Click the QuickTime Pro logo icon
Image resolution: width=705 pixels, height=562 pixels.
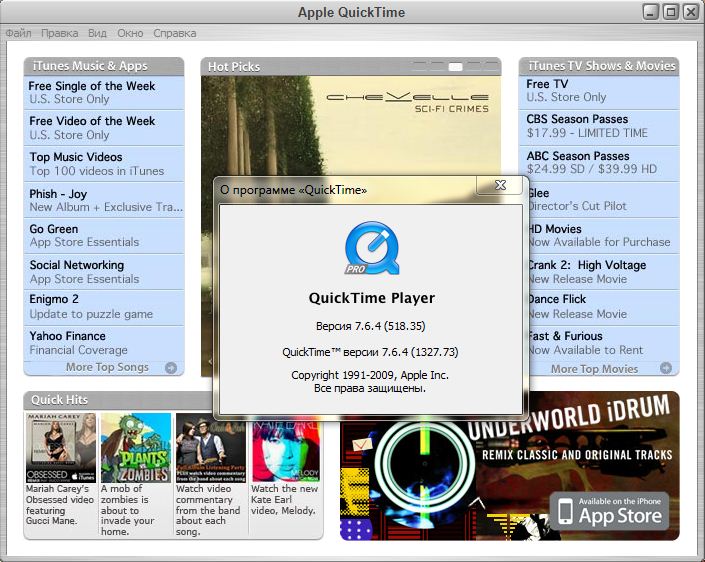(x=372, y=248)
